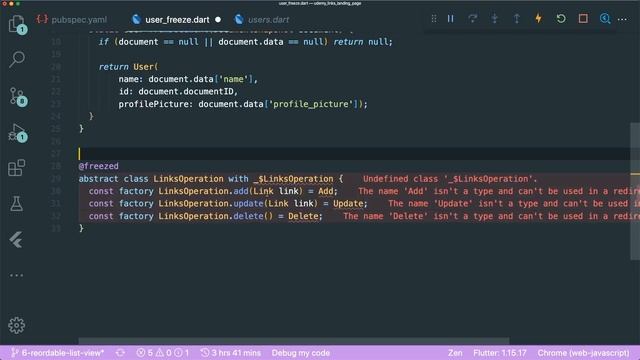Click the Step Out debug button
640x360 pixels.
click(517, 19)
